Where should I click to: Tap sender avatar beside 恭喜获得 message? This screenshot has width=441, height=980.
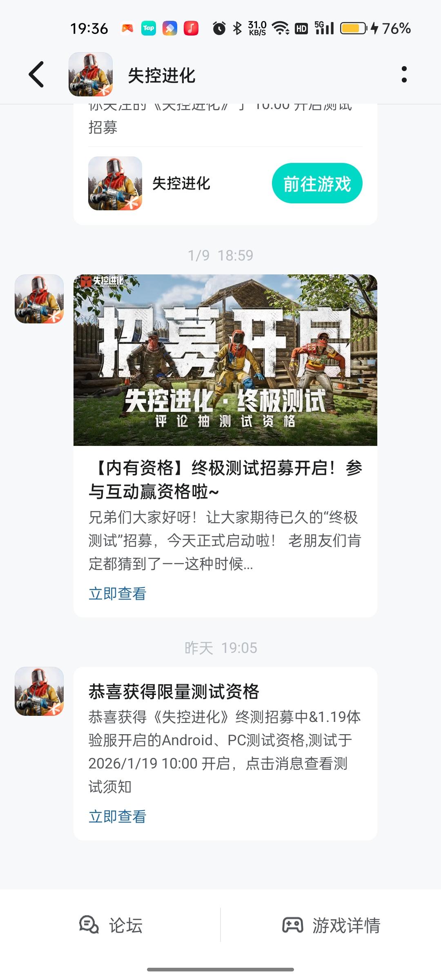[39, 691]
